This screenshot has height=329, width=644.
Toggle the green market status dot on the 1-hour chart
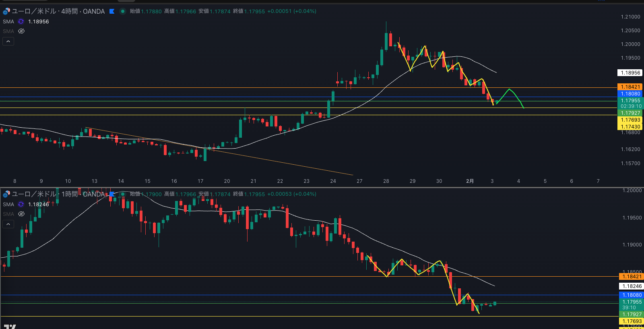(123, 194)
